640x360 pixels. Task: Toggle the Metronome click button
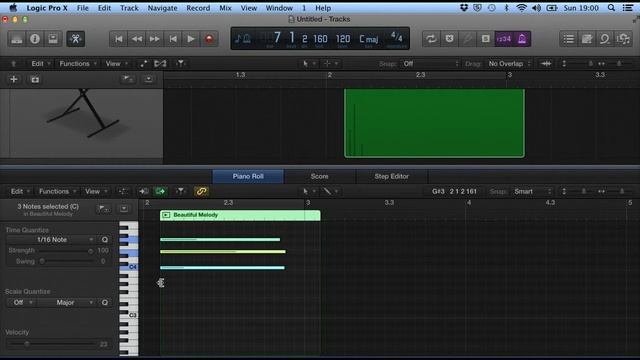tap(522, 39)
